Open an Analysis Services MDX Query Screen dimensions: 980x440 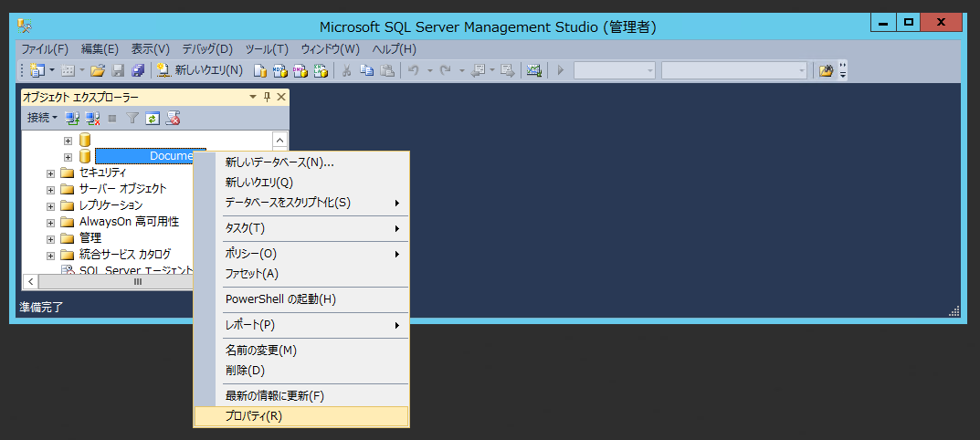pyautogui.click(x=280, y=70)
